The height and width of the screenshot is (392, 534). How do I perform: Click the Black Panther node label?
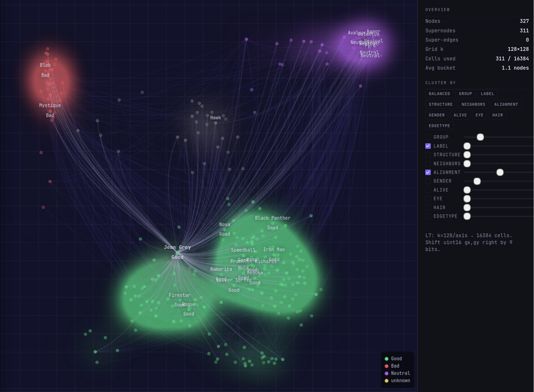pos(272,218)
